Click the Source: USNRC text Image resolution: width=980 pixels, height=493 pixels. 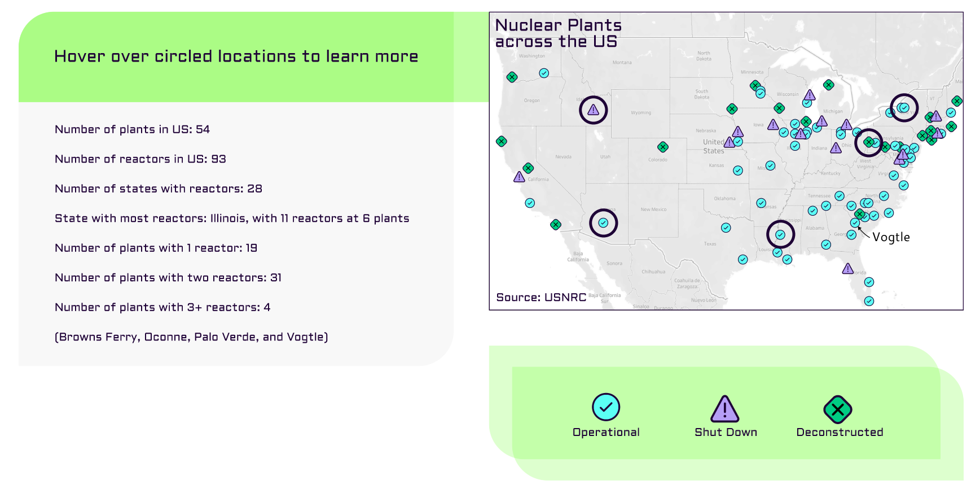(x=541, y=298)
